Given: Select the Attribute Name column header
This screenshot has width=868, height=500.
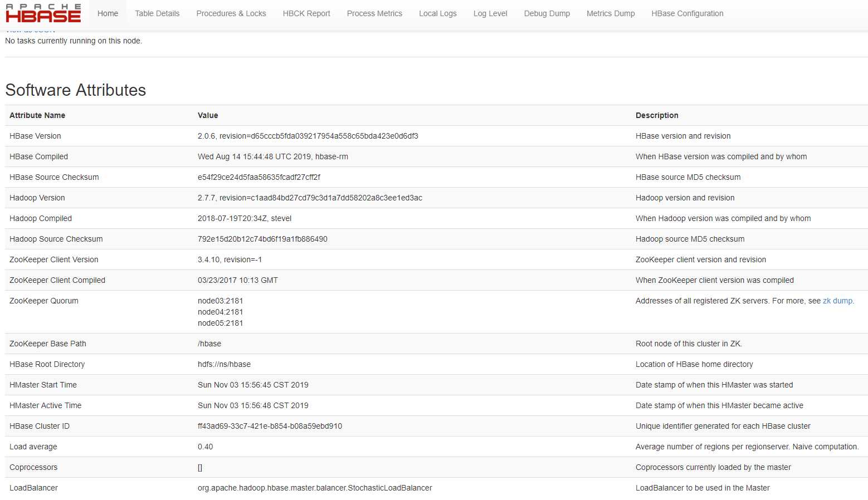Looking at the screenshot, I should click(37, 115).
